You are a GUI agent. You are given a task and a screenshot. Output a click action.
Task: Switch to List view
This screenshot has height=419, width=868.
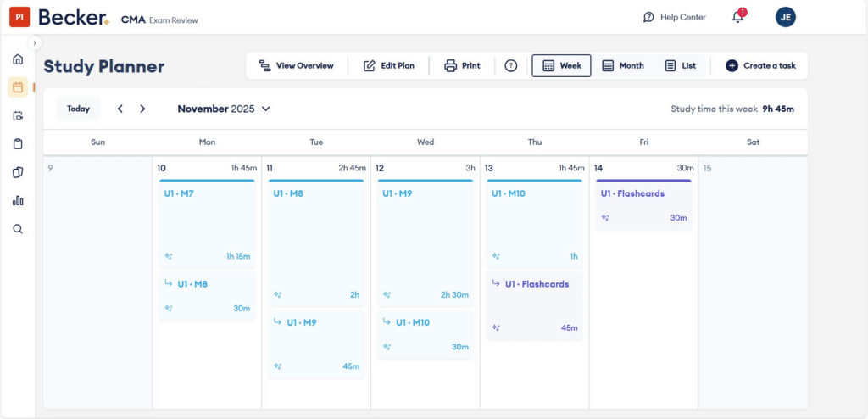[x=681, y=65]
